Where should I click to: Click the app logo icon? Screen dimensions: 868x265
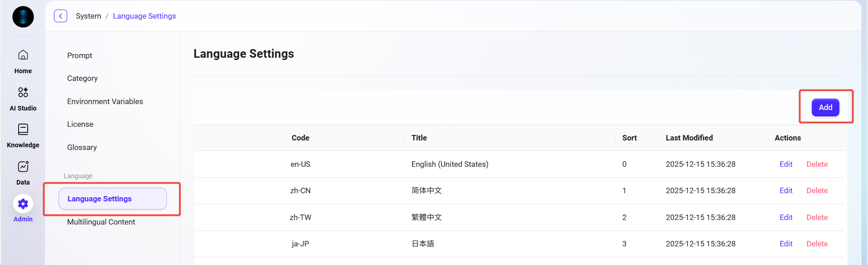[x=23, y=17]
